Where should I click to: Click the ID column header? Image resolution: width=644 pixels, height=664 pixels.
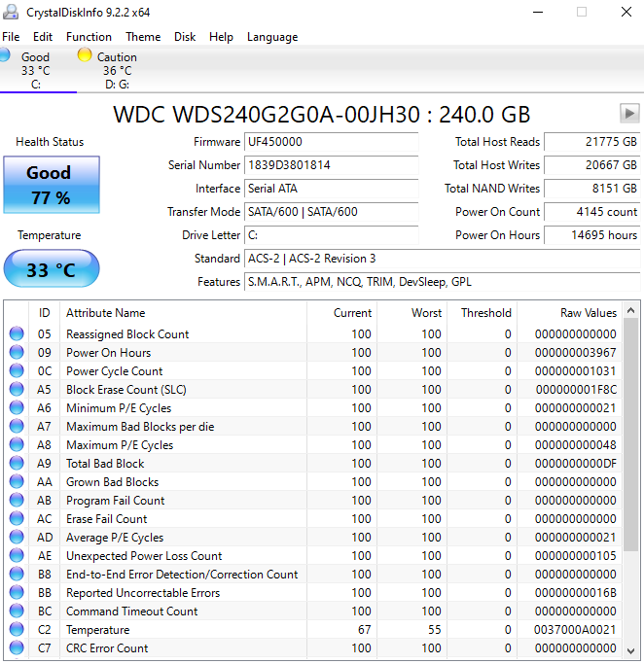click(x=45, y=313)
